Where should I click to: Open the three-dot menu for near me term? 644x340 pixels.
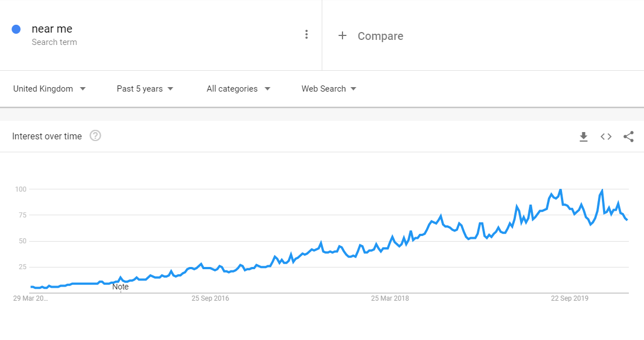pyautogui.click(x=307, y=34)
